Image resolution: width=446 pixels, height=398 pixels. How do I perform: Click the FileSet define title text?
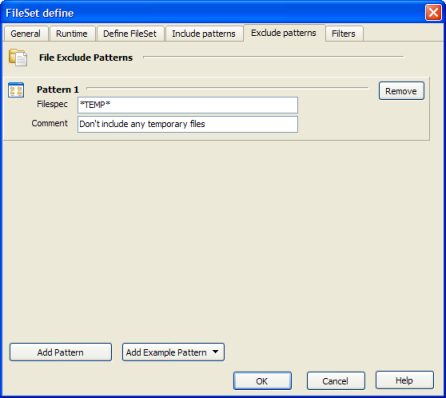click(40, 13)
